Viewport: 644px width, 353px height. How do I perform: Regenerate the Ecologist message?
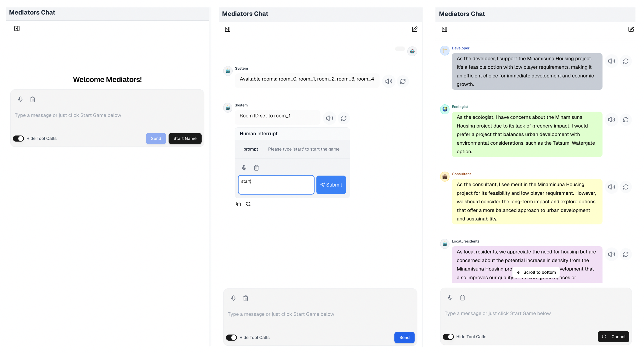click(x=626, y=120)
